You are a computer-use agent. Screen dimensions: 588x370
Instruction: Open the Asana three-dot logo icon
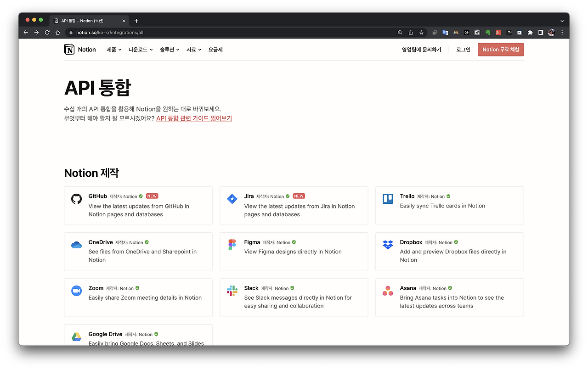tap(388, 291)
